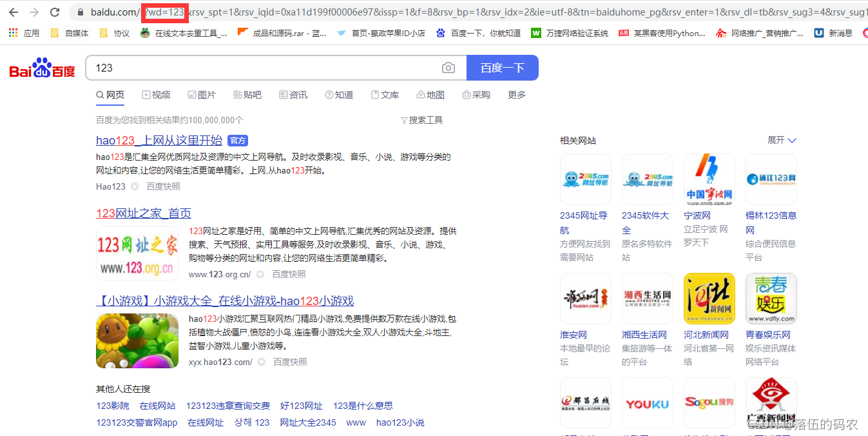868x436 pixels.
Task: Click the camera image-search icon
Action: click(x=448, y=68)
